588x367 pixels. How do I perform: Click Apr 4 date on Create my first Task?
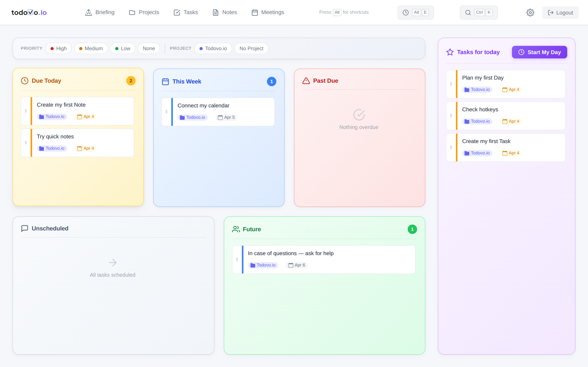tap(511, 153)
